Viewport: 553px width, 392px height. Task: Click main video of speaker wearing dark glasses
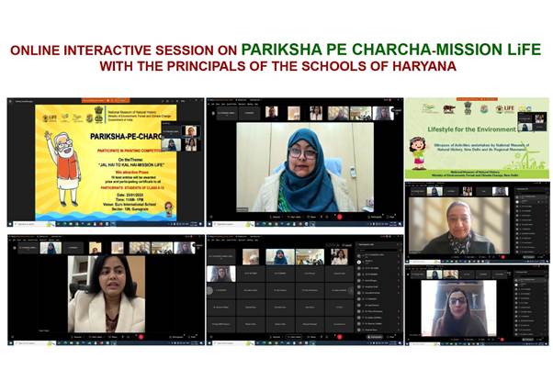[x=458, y=308]
